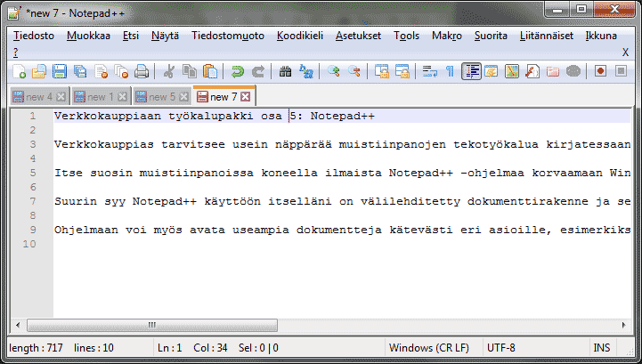Open the ? help menu
Image resolution: width=642 pixels, height=364 pixels.
pyautogui.click(x=15, y=53)
